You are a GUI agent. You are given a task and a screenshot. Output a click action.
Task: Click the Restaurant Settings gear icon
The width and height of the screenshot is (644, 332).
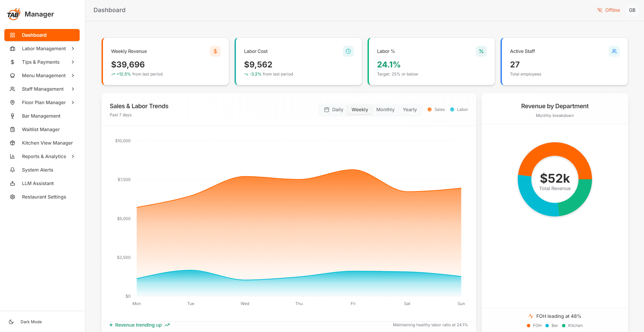pyautogui.click(x=12, y=197)
